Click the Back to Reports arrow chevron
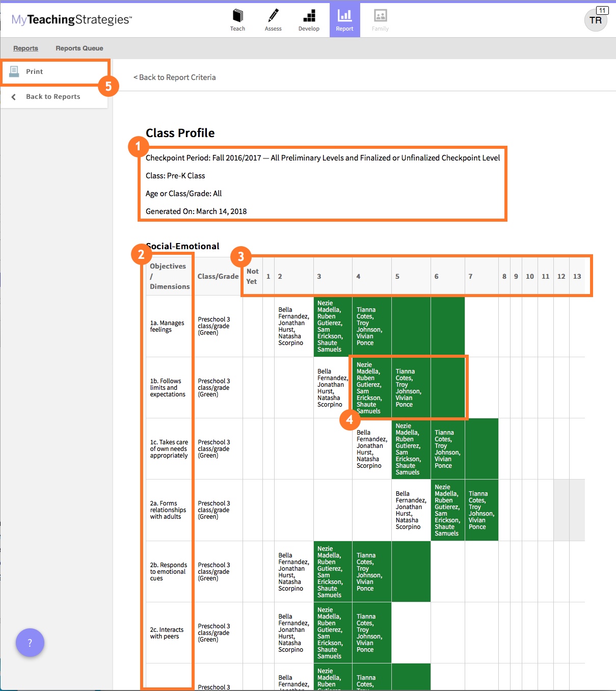Viewport: 616px width, 691px height. coord(14,97)
